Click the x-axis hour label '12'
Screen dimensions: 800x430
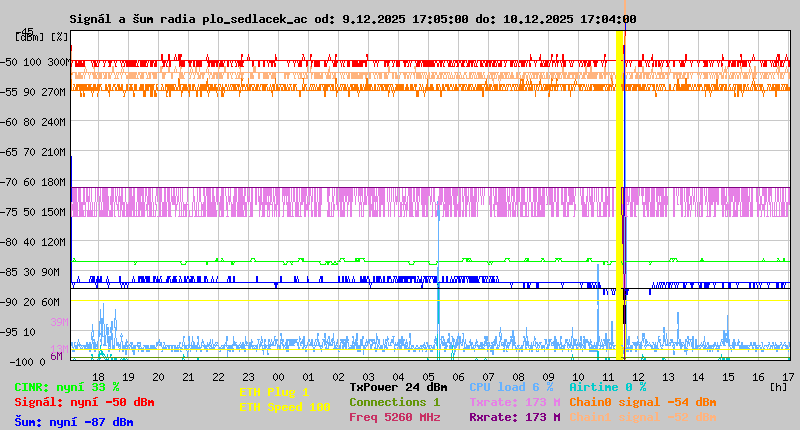pyautogui.click(x=638, y=377)
